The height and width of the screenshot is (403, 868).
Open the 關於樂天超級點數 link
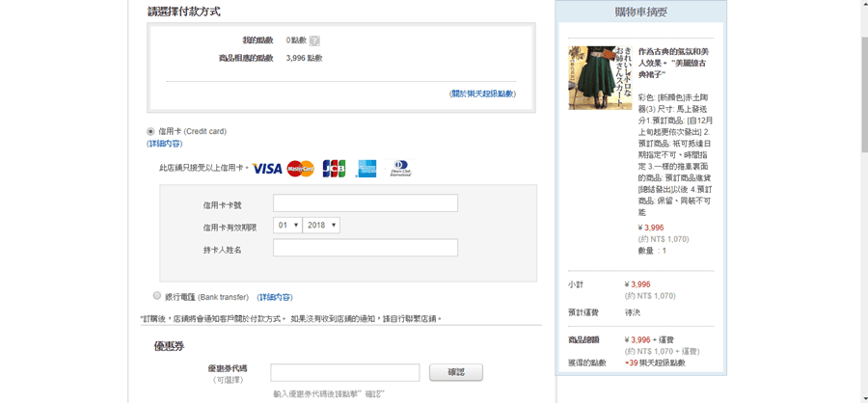tap(483, 94)
